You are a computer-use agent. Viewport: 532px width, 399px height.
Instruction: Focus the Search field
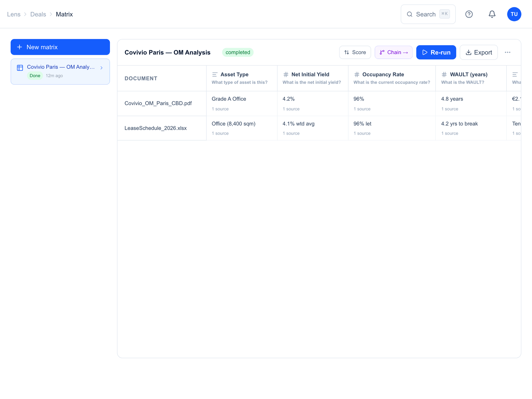tap(428, 14)
